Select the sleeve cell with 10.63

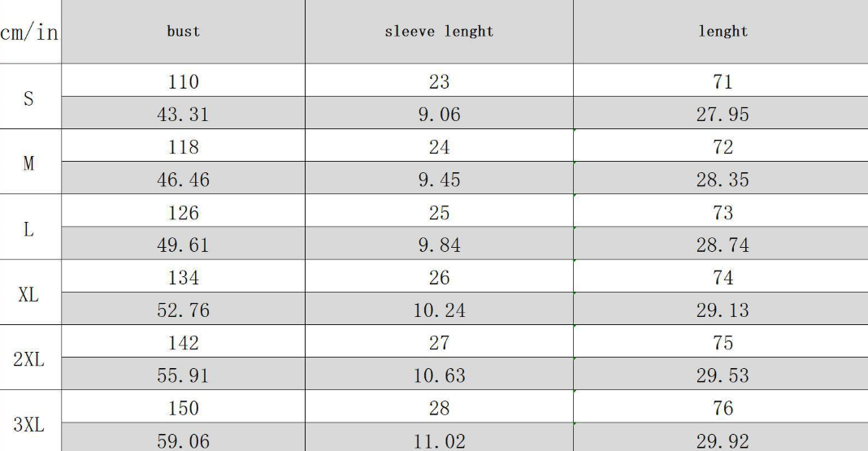tap(439, 374)
